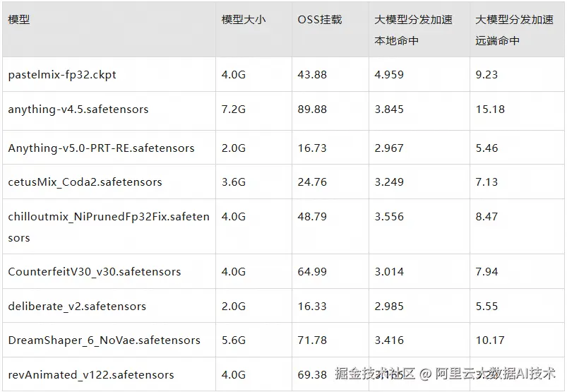Click the 模型 column header
The image size is (567, 392).
19,20
